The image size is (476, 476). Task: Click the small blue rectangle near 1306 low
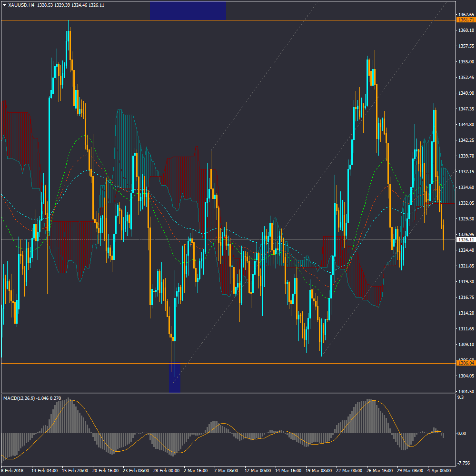point(175,377)
